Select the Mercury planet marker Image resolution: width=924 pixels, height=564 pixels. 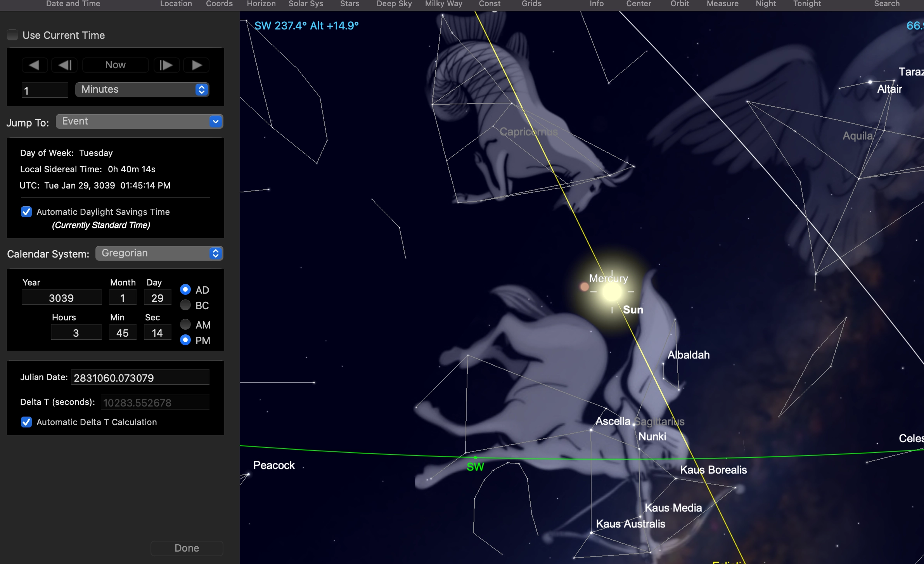coord(584,287)
